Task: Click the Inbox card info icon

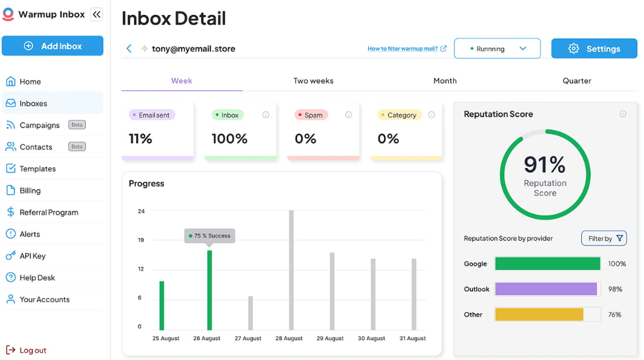Action: click(265, 115)
